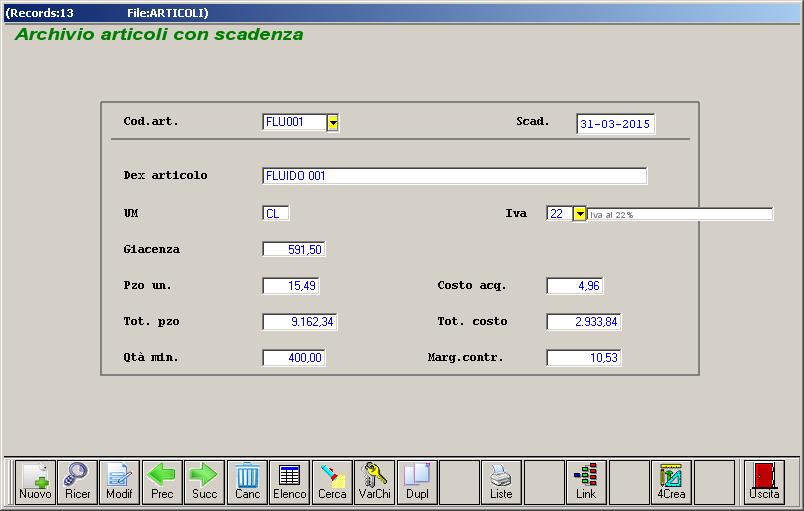The height and width of the screenshot is (511, 804).
Task: Click the Tot. costo field 2.933,84
Action: pyautogui.click(x=584, y=322)
